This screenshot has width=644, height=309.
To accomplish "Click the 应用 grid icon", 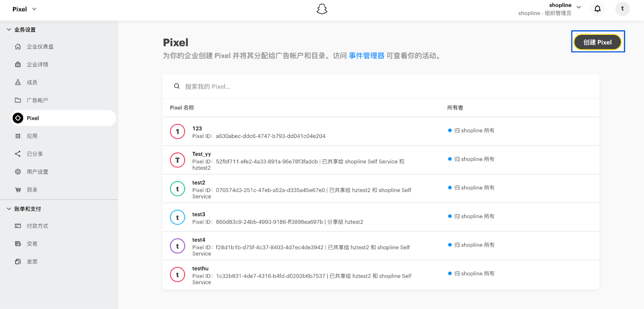I will 18,136.
